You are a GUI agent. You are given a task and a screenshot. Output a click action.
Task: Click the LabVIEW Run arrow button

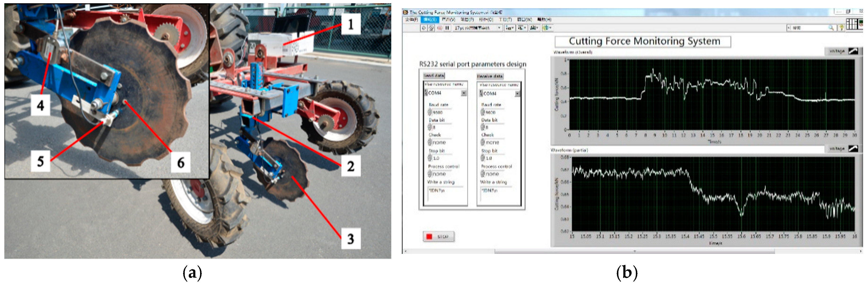coord(424,28)
